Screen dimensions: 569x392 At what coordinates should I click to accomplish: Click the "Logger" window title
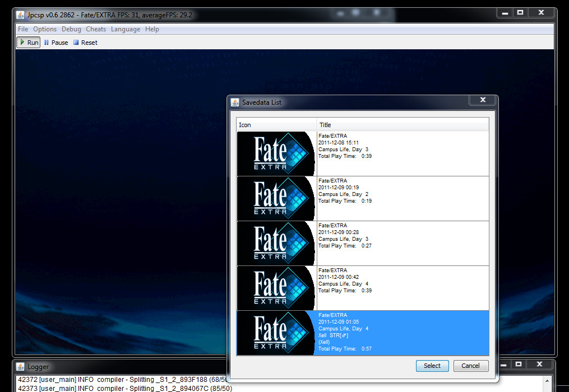[x=38, y=367]
